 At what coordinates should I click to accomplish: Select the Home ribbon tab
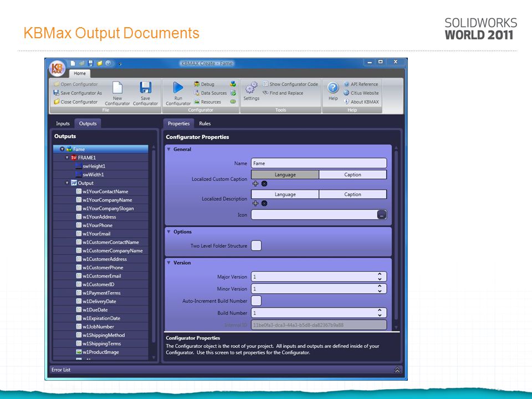coord(80,73)
